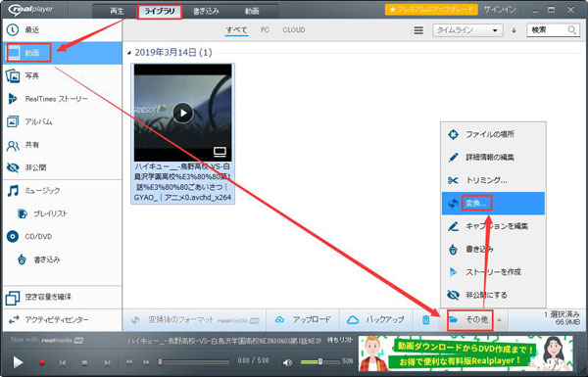Open ミュージック section
The image size is (588, 377).
(x=62, y=191)
